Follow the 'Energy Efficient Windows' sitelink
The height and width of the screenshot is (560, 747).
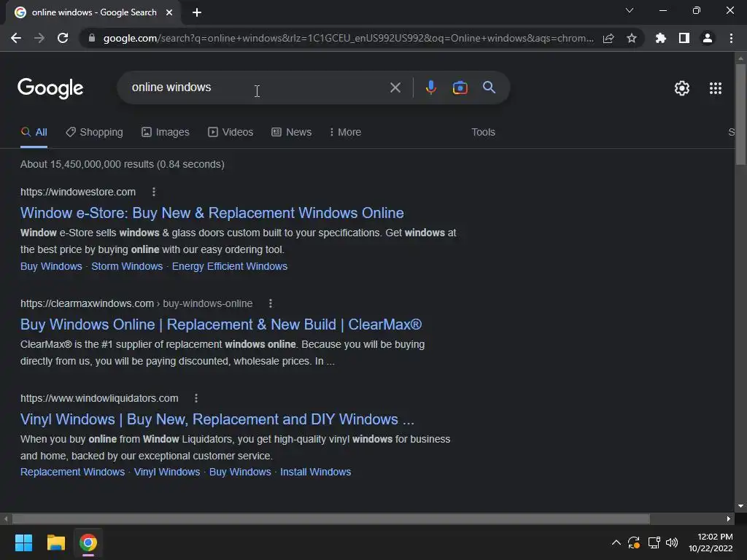[230, 266]
